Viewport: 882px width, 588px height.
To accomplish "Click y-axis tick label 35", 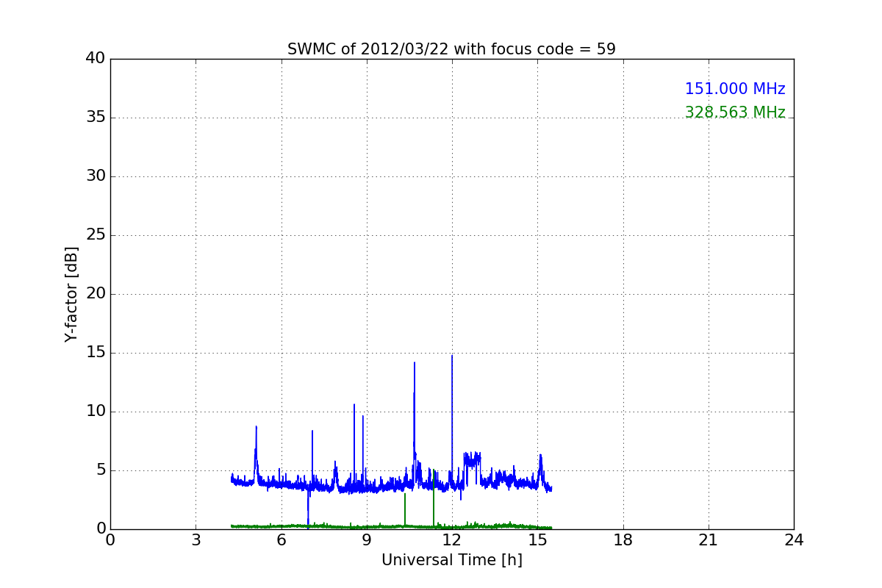I will point(96,118).
